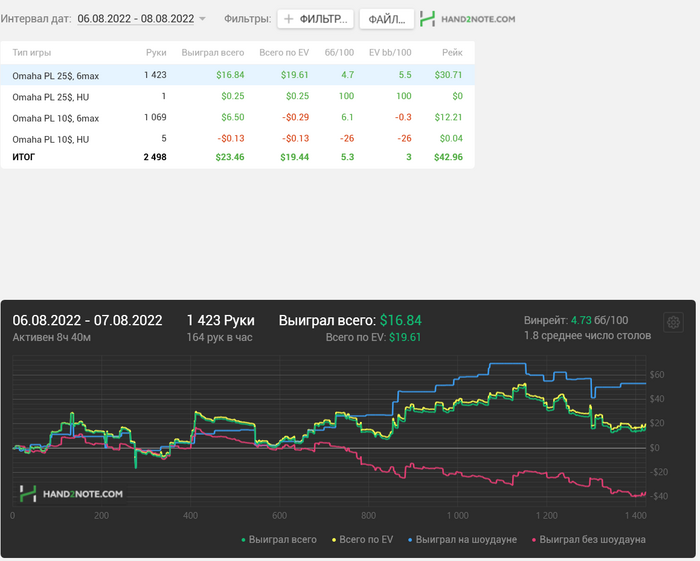This screenshot has height=561, width=700.
Task: Click the chart date 06.08.2022 - 07.08.2022
Action: tap(88, 320)
